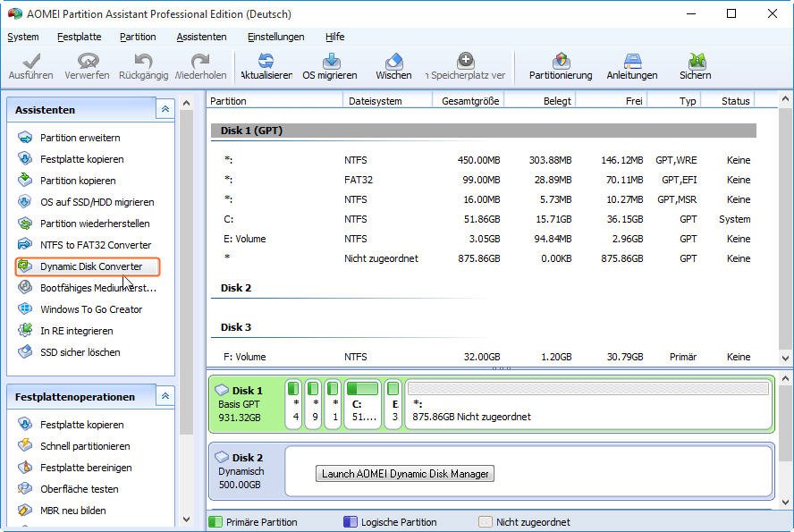The height and width of the screenshot is (532, 794).
Task: Sort by the Belegt column header
Action: click(x=540, y=101)
